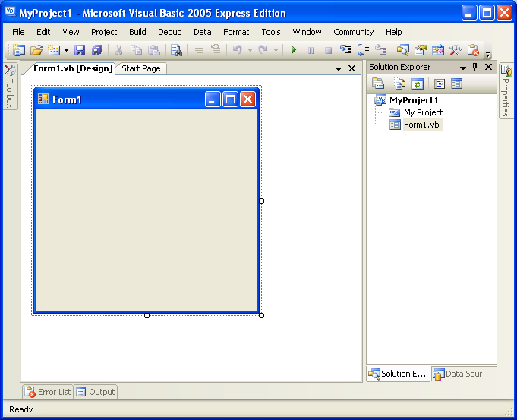Screen dimensions: 517x420
Task: Switch to the Data Sources bottom tab
Action: click(x=463, y=374)
